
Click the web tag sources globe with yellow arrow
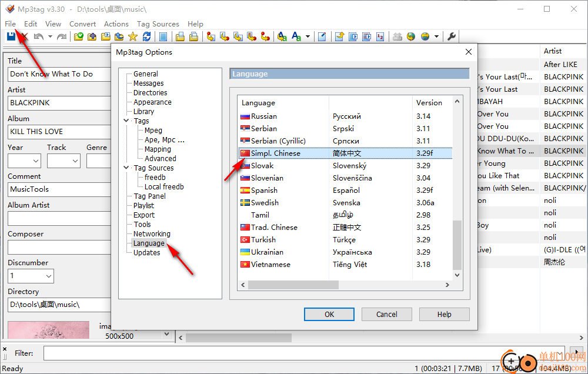tap(411, 36)
